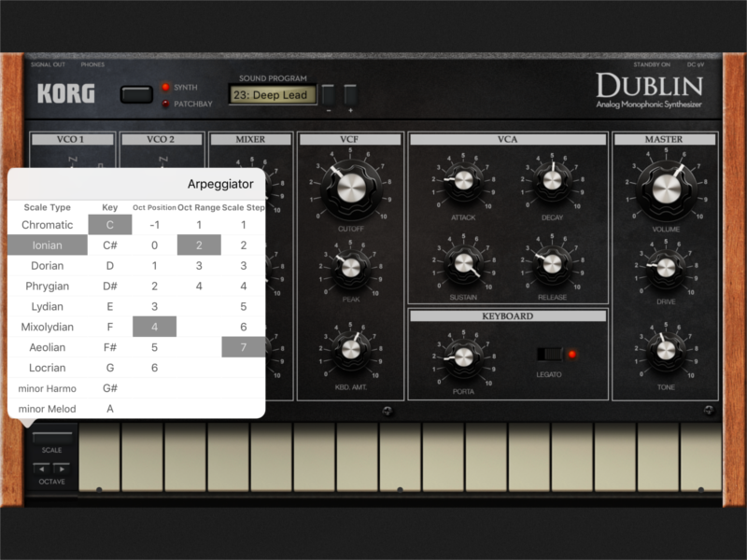Screen dimensions: 747x560
Task: Set Oct Range to 1
Action: point(199,225)
